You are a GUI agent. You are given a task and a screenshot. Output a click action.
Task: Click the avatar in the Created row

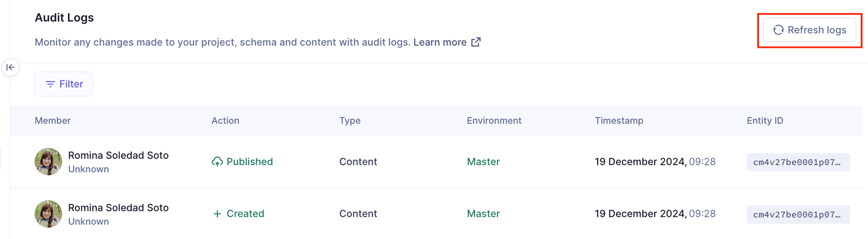tap(48, 214)
